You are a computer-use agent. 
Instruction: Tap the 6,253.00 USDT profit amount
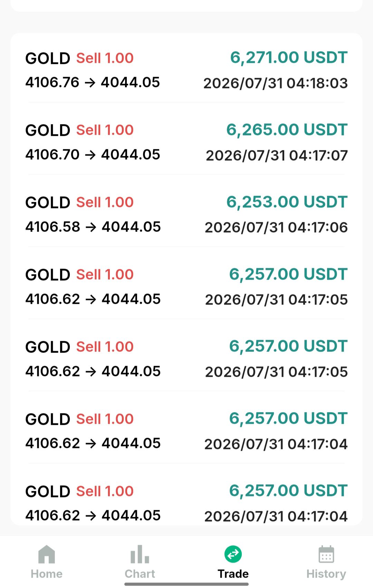287,202
